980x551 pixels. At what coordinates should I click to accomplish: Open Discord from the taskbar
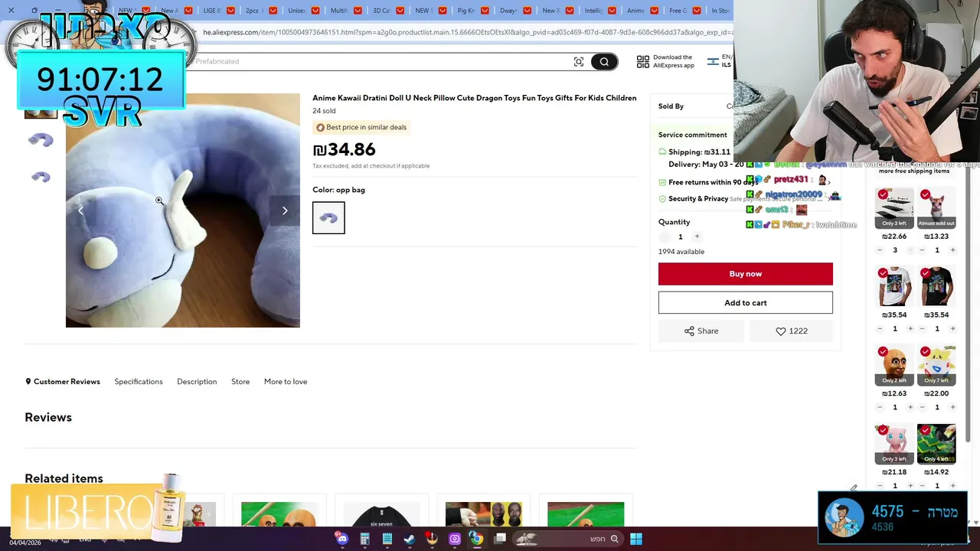pos(342,539)
